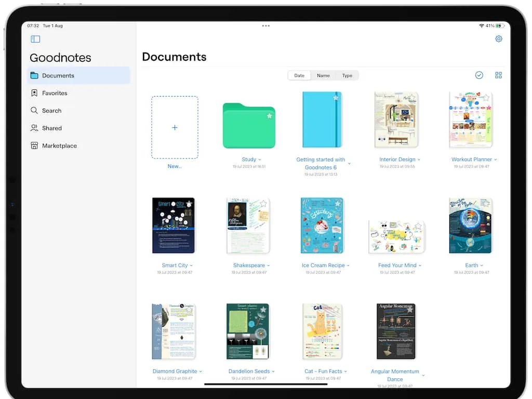532x399 pixels.
Task: Open the Cat - Fun Facts thumbnail
Action: tap(322, 331)
